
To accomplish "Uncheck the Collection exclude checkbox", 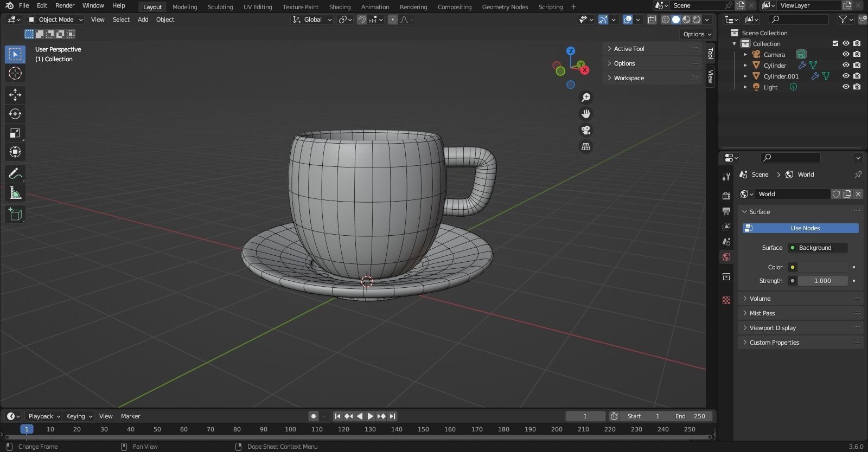I will click(835, 44).
